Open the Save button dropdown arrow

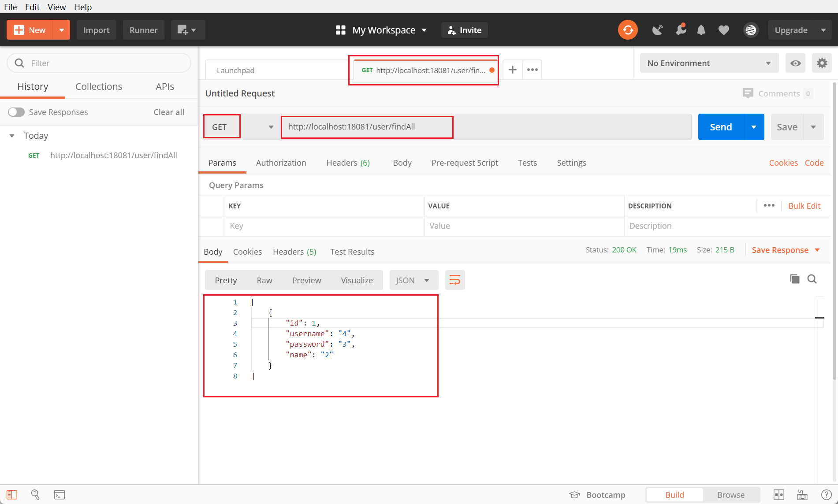[x=813, y=127]
